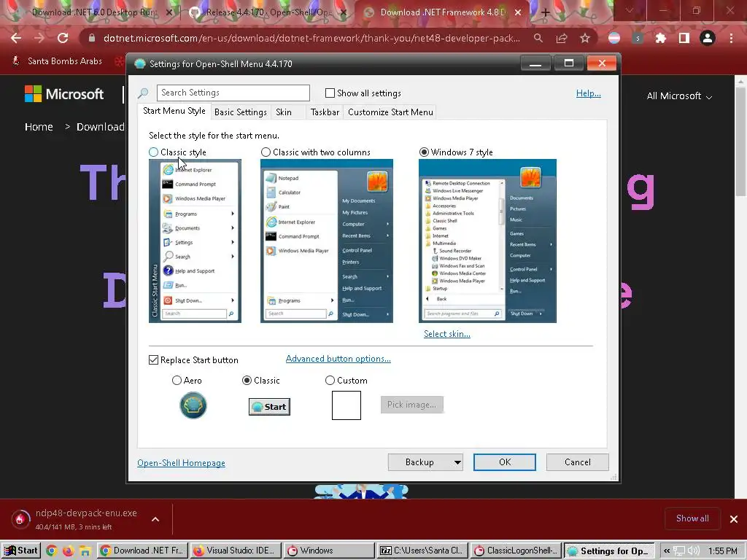
Task: Open the Chrome three-dot menu
Action: [x=731, y=38]
